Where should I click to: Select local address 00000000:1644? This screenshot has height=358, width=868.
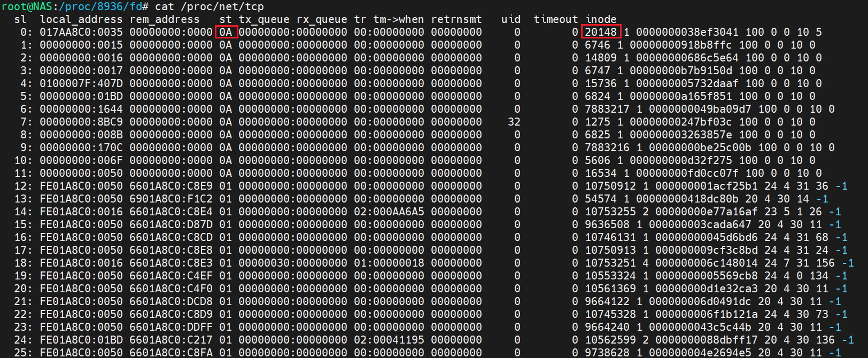click(x=81, y=109)
